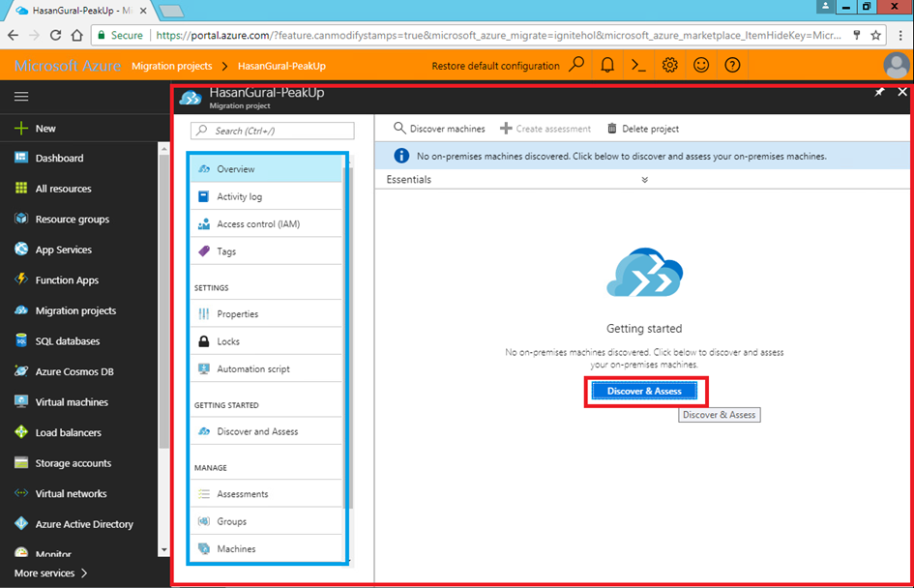914x588 pixels.
Task: Click the SQL databases icon
Action: coord(21,341)
